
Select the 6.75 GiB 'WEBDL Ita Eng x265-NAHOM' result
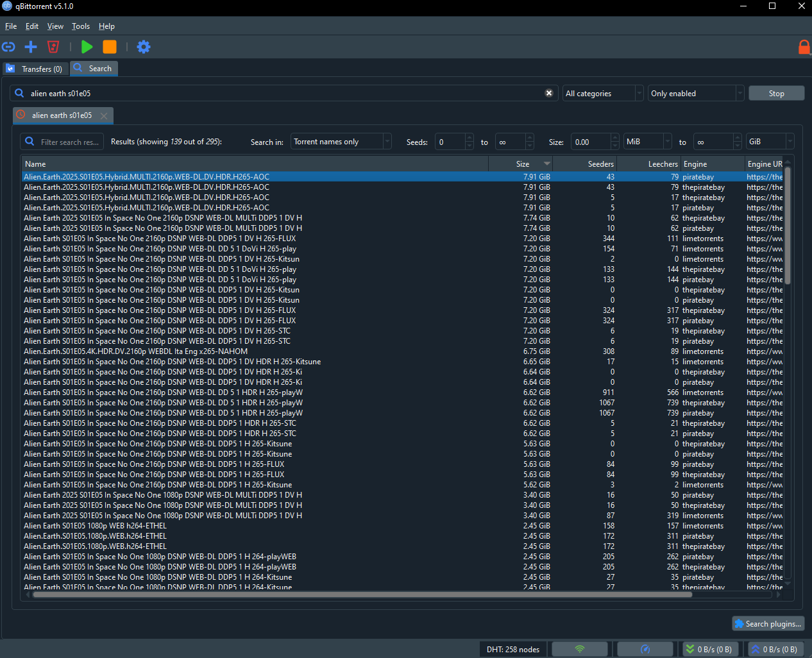tap(403, 351)
